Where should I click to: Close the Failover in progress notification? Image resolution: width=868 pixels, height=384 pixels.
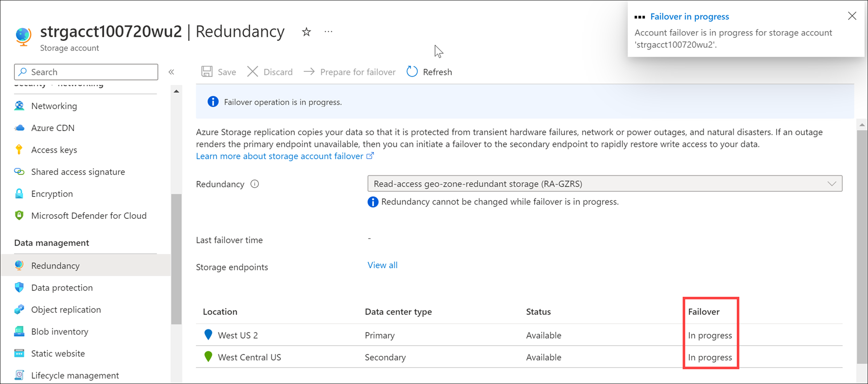click(852, 16)
